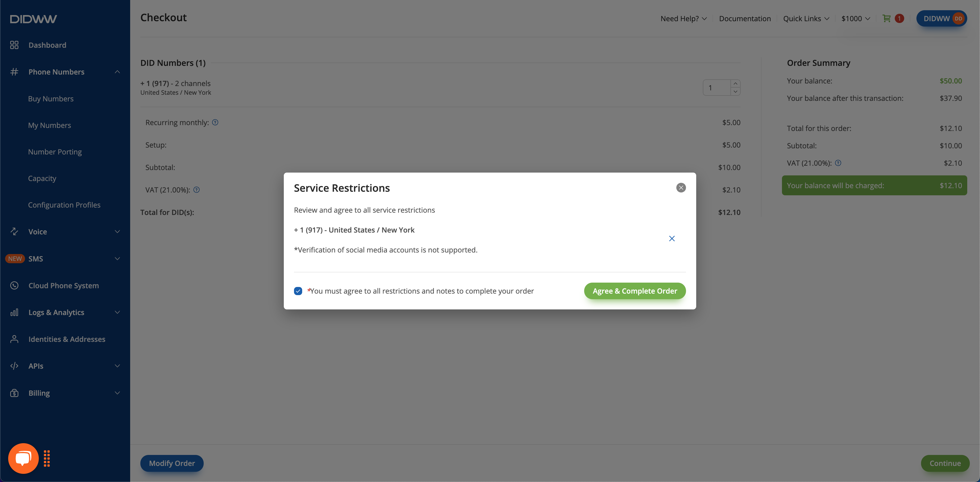980x482 pixels.
Task: Click the blue X beside the New York restriction
Action: point(672,238)
